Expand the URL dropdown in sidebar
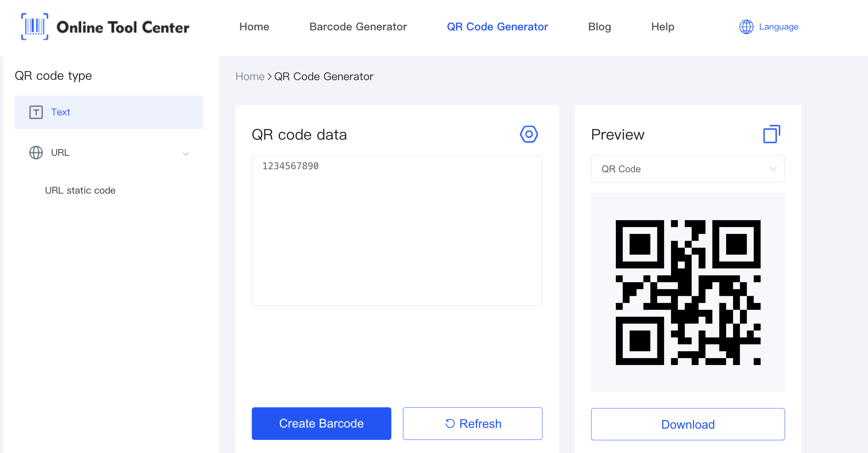This screenshot has width=868, height=453. tap(186, 152)
